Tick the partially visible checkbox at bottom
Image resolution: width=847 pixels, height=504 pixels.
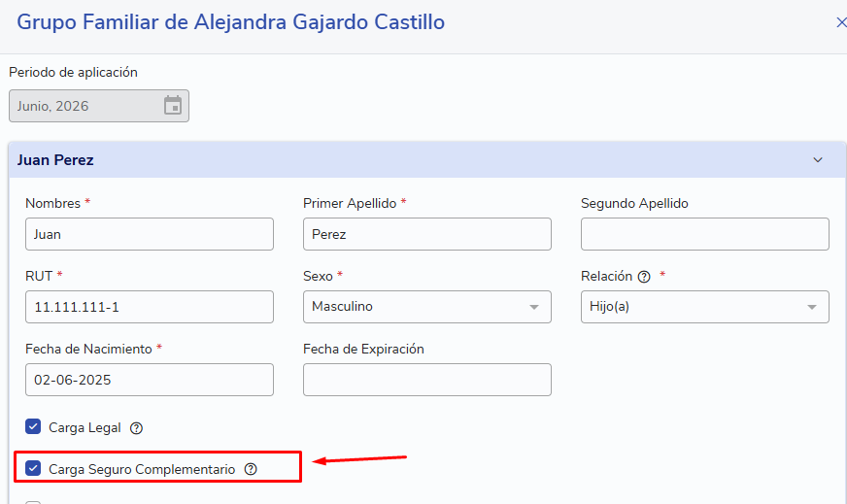33,502
